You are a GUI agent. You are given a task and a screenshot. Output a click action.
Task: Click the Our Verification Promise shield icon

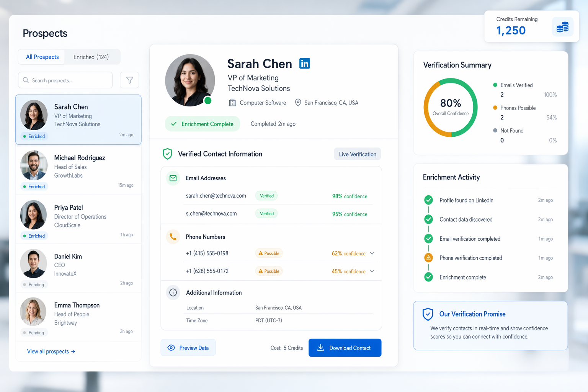[428, 314]
